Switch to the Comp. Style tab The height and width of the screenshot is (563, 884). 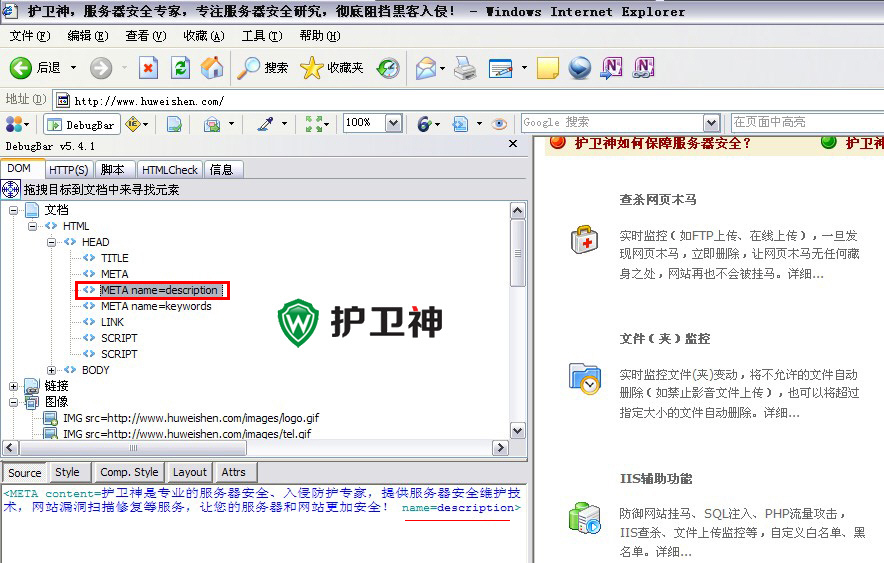point(129,472)
